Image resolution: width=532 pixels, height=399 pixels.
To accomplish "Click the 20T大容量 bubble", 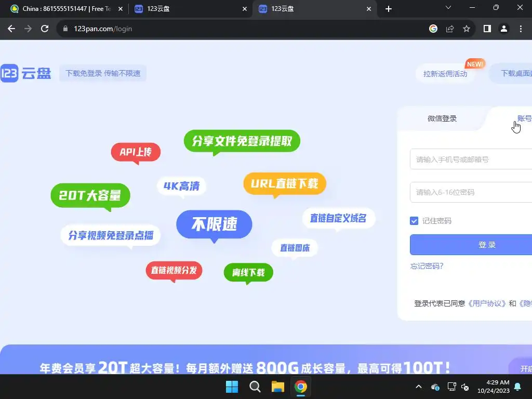I will (90, 196).
